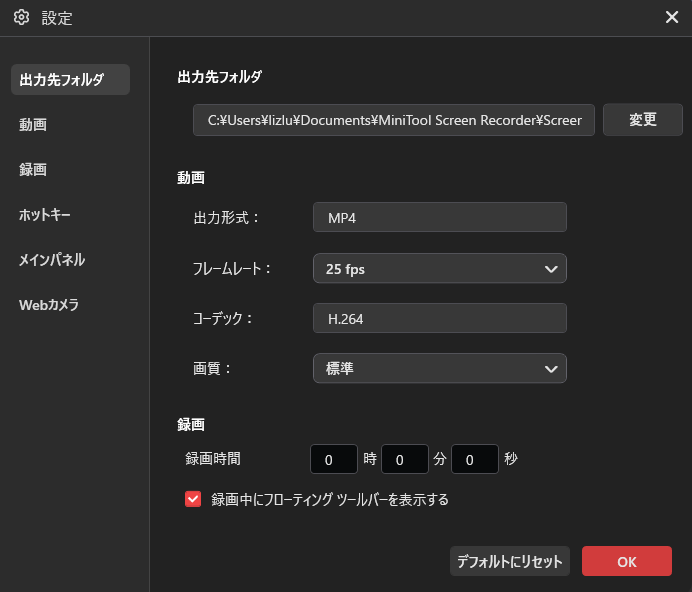Uncheck the floating toolbar display checkbox
Viewport: 692px width, 592px height.
coord(193,499)
